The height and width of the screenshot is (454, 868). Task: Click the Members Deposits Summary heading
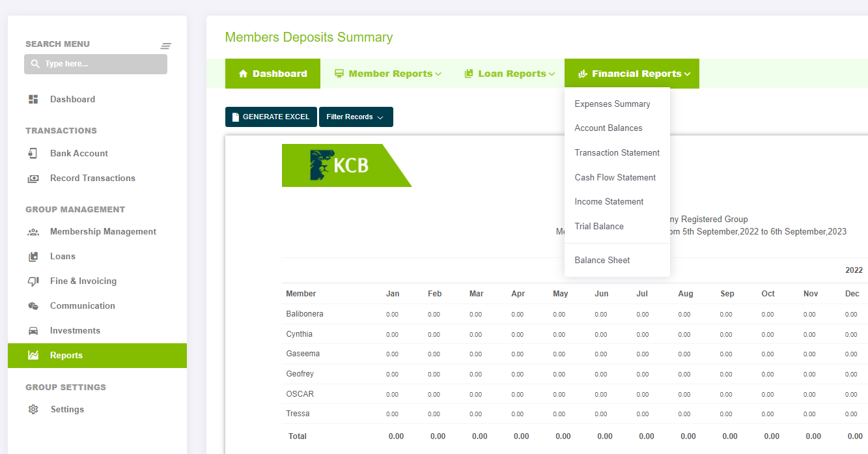pos(309,37)
